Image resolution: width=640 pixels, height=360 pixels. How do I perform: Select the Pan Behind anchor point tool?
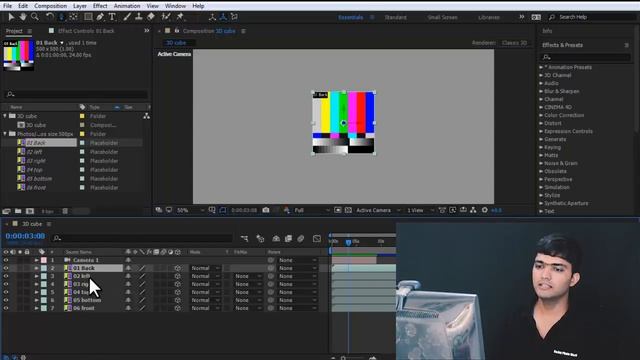(73, 17)
